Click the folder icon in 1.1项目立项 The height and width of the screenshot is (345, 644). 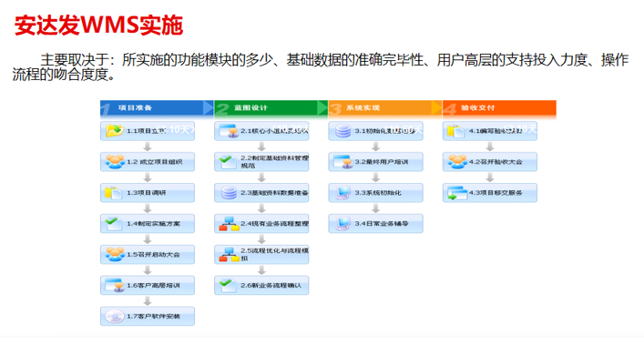tap(115, 130)
